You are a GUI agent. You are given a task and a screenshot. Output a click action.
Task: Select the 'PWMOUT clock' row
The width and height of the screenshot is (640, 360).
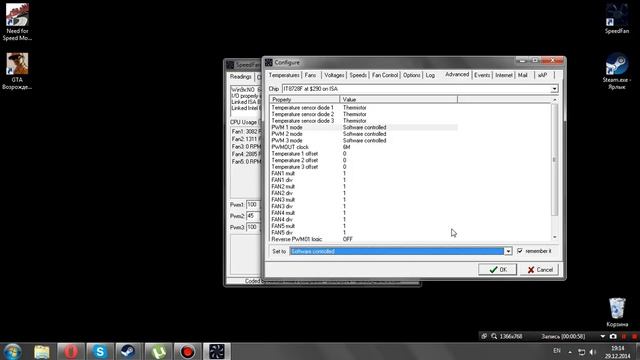364,147
